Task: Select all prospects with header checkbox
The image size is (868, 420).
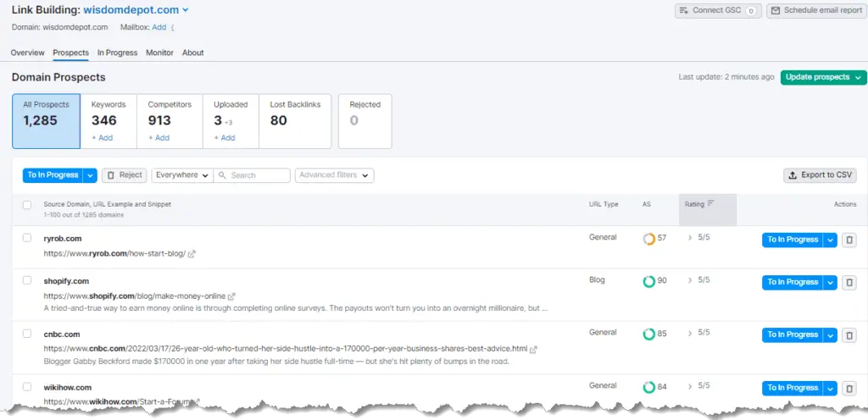Action: (x=27, y=205)
